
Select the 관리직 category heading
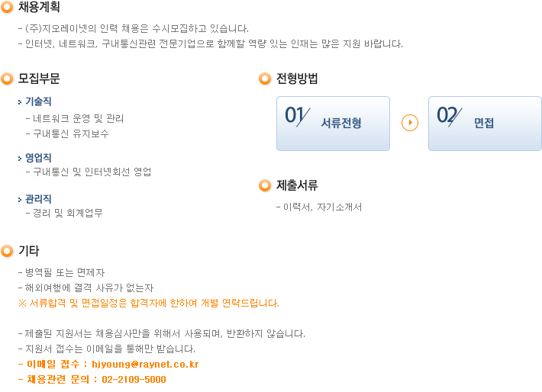38,199
